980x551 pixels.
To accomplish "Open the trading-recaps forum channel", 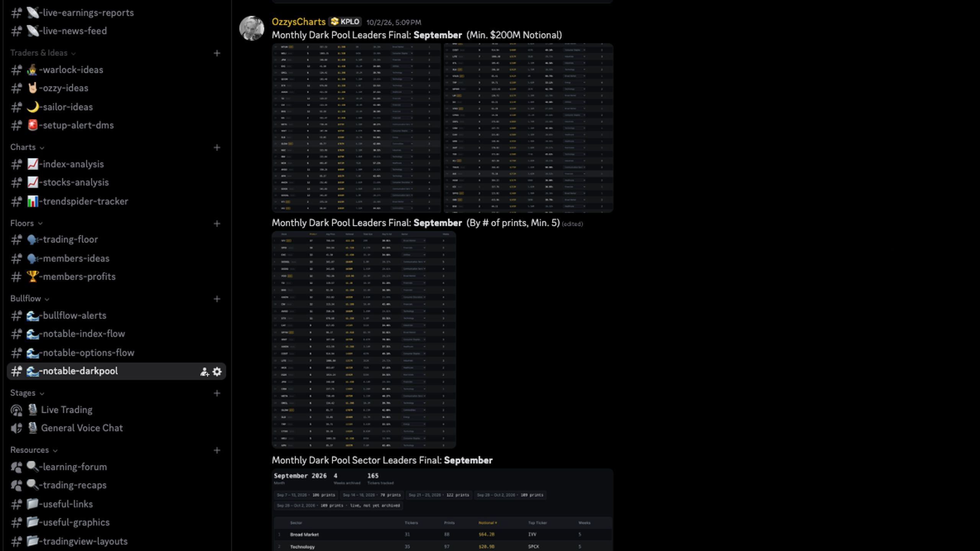I will pyautogui.click(x=116, y=485).
